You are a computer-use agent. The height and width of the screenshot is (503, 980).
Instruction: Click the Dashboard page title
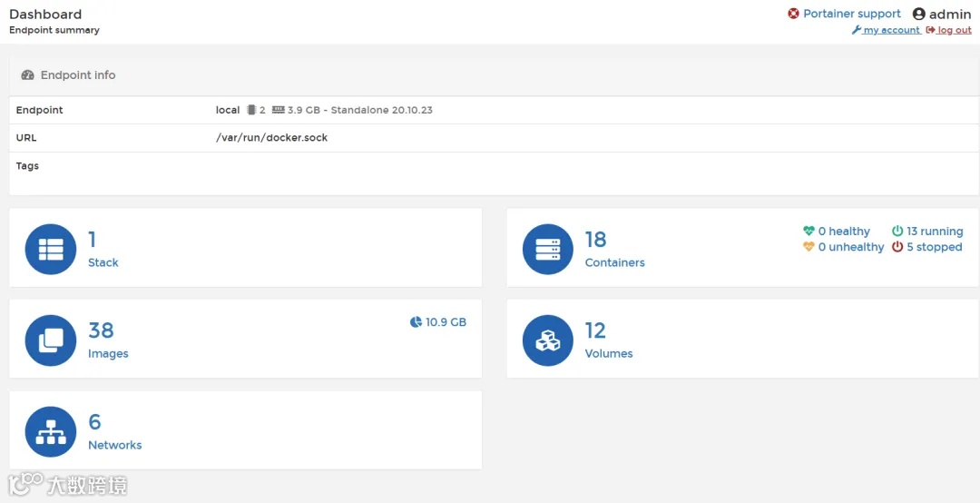pyautogui.click(x=45, y=14)
